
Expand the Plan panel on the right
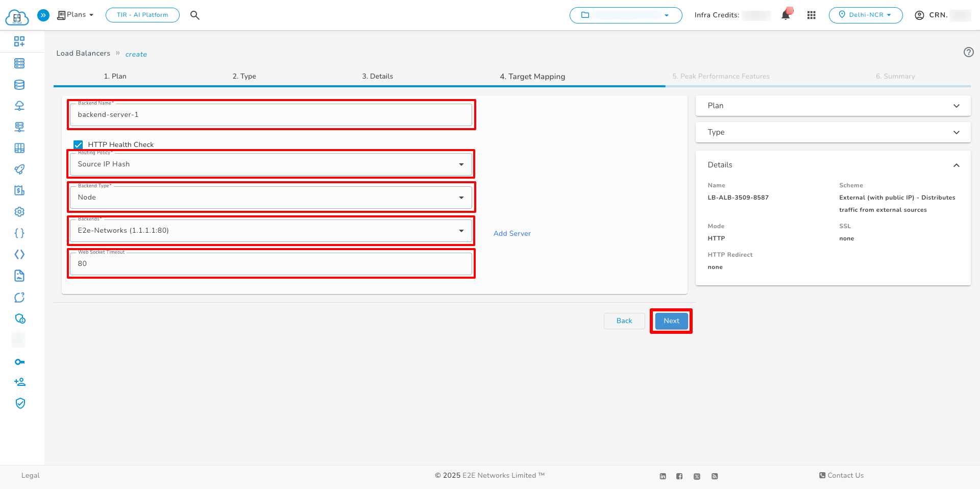point(957,106)
